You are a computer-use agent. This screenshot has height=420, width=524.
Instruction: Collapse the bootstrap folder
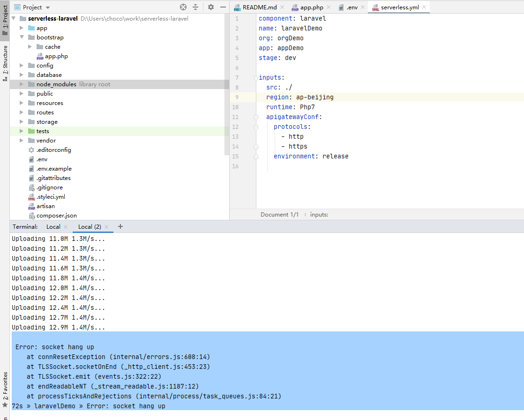point(21,37)
